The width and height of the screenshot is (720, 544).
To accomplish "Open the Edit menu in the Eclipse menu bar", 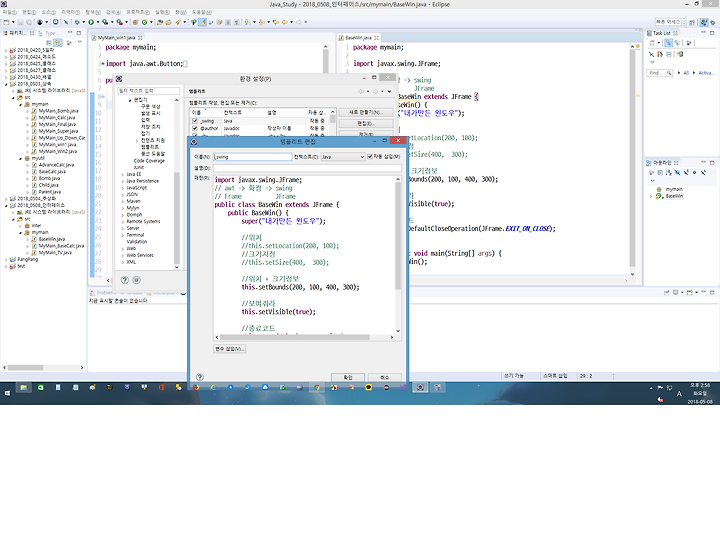I will (x=28, y=12).
